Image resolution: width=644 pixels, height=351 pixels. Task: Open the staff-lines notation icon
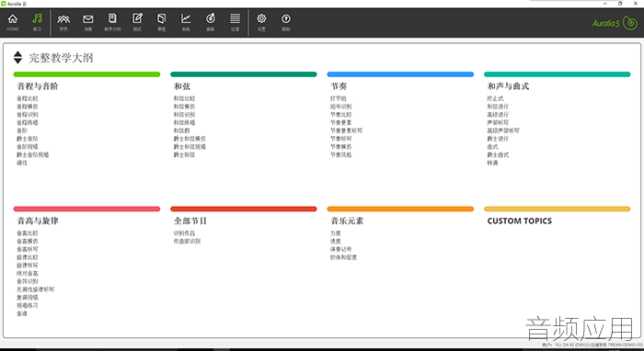(x=235, y=22)
